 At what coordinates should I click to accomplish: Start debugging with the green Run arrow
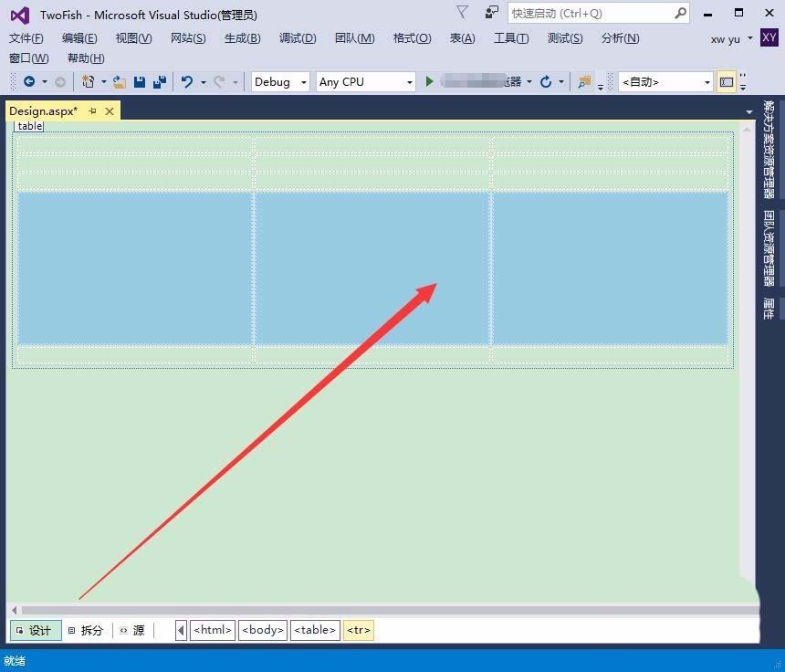pyautogui.click(x=429, y=81)
